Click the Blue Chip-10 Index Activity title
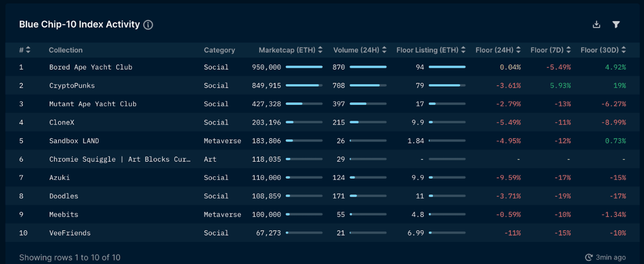Viewport: 644px width, 264px height. point(79,24)
